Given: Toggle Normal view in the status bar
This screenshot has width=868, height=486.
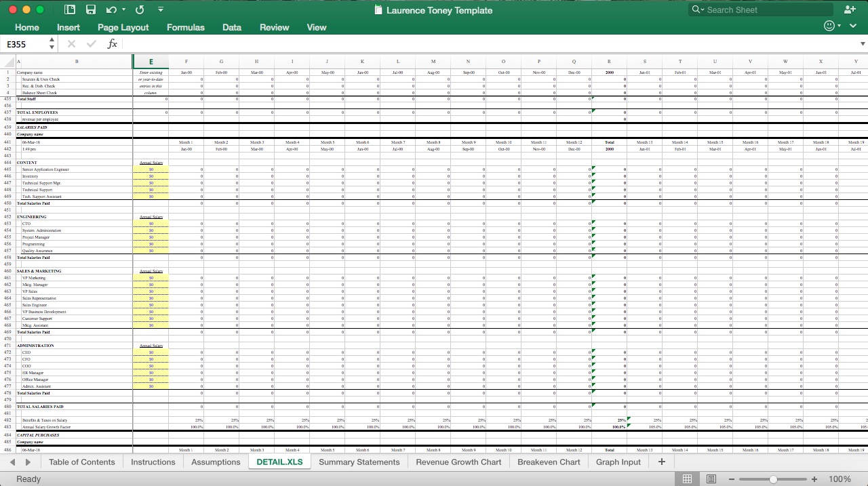Looking at the screenshot, I should tap(688, 479).
